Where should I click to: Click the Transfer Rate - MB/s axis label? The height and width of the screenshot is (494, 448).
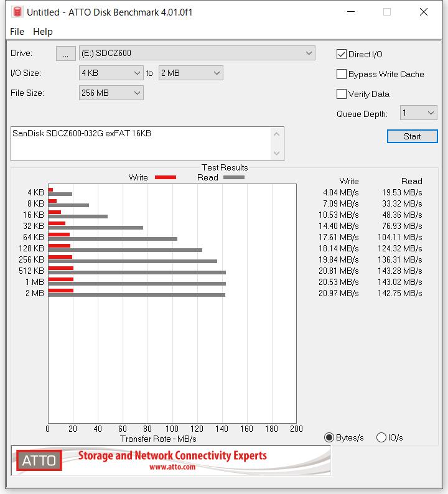tap(158, 439)
